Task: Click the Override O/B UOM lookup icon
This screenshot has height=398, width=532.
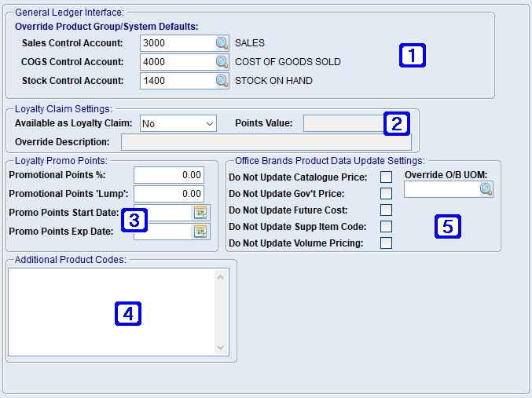Action: (x=486, y=189)
